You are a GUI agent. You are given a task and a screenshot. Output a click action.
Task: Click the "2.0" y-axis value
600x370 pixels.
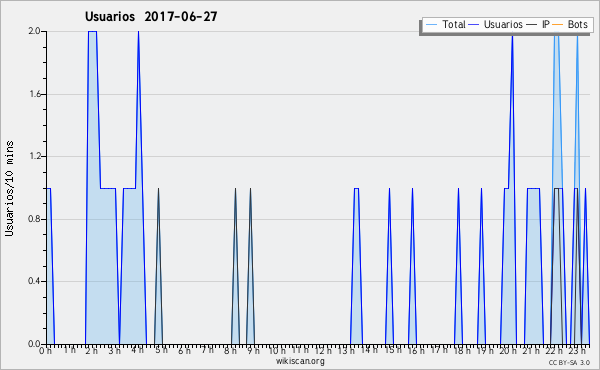pos(34,31)
